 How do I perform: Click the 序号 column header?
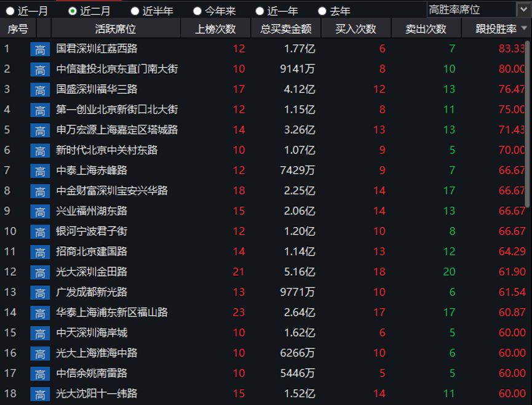click(18, 28)
